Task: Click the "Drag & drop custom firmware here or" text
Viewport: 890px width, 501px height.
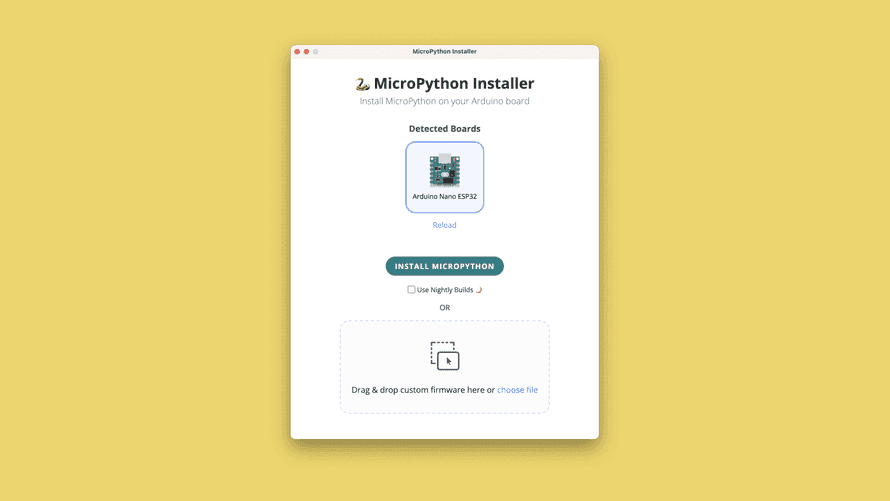Action: tap(423, 390)
